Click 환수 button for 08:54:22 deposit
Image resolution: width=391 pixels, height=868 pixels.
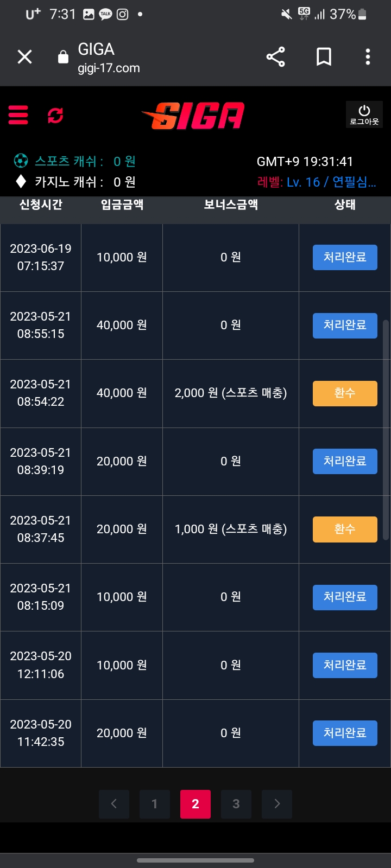pos(345,393)
